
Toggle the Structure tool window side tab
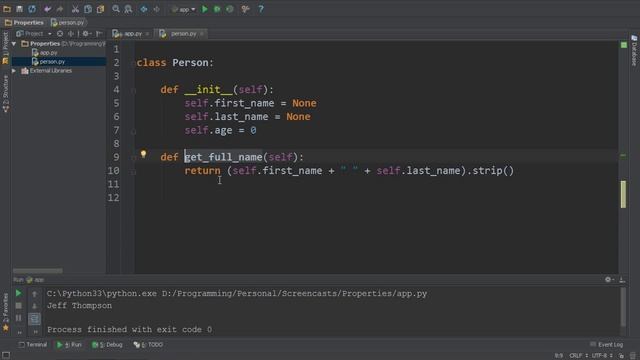[x=5, y=94]
